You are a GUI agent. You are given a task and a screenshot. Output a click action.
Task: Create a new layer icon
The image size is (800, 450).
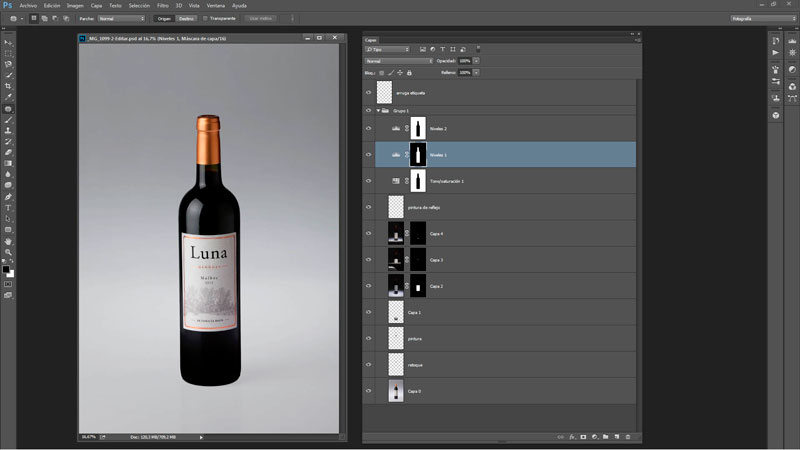[617, 437]
